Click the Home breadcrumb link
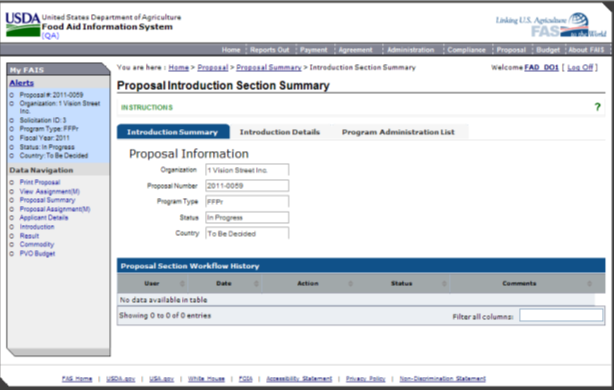 click(x=179, y=68)
